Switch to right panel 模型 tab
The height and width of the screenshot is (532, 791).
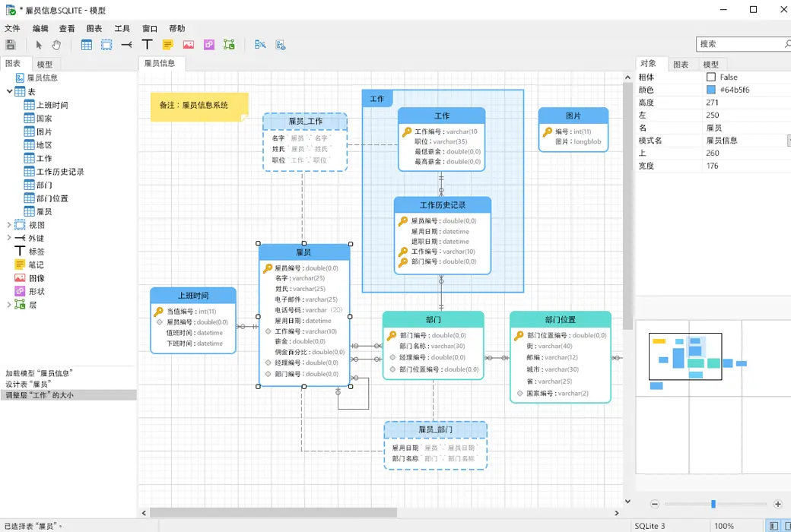(x=711, y=64)
